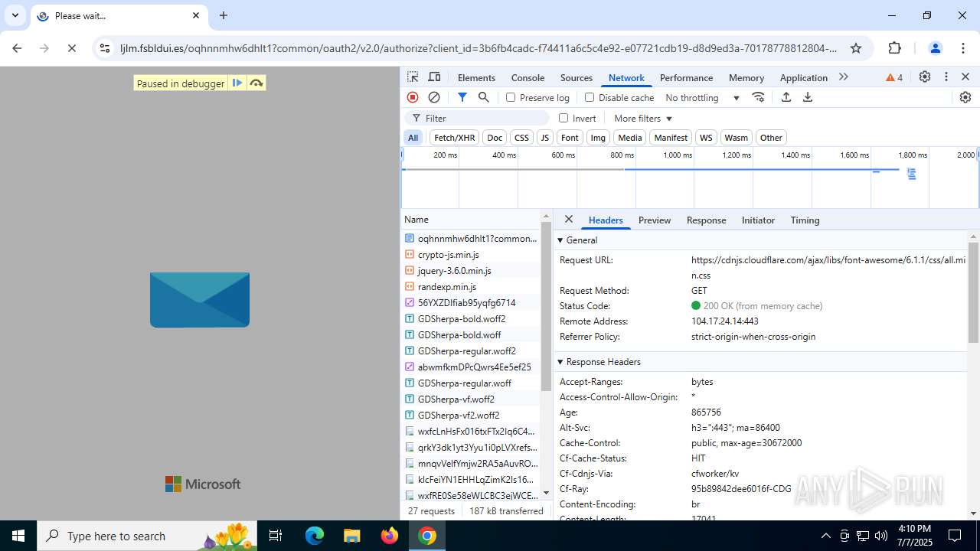Open Chrome main menu
The width and height of the screenshot is (980, 551).
(x=962, y=48)
